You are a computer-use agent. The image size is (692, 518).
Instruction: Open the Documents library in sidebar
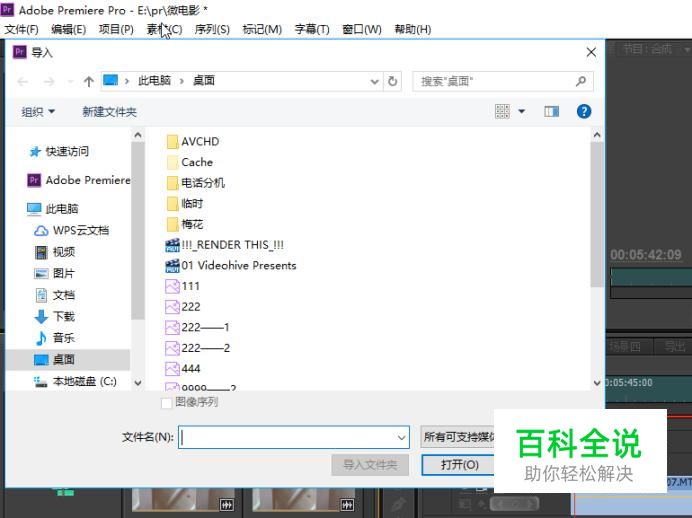55,295
